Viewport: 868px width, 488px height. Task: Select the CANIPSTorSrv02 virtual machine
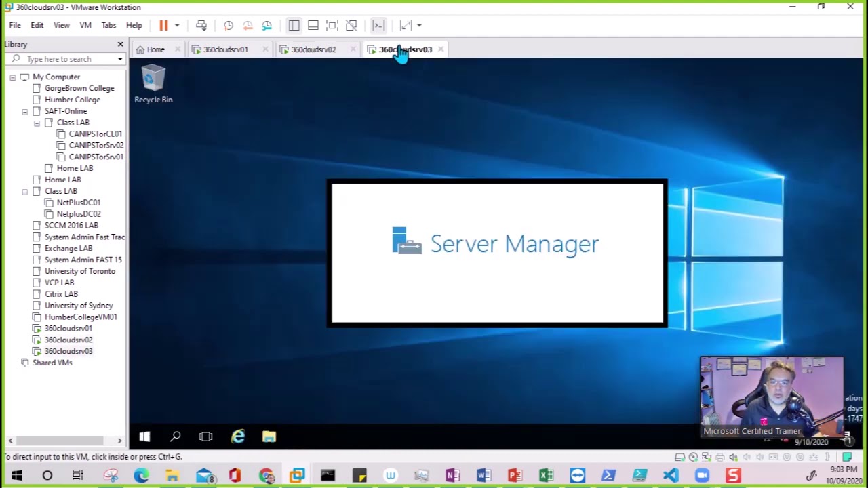(96, 146)
